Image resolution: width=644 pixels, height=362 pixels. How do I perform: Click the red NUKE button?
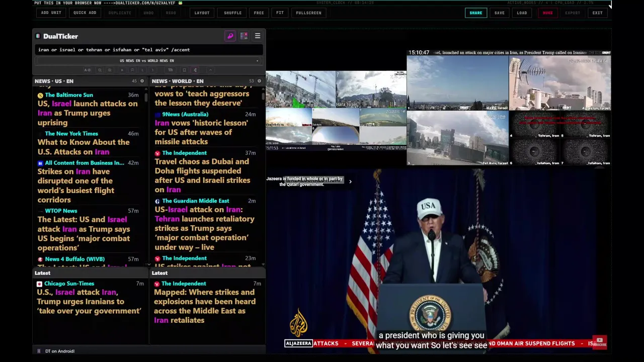click(x=547, y=13)
